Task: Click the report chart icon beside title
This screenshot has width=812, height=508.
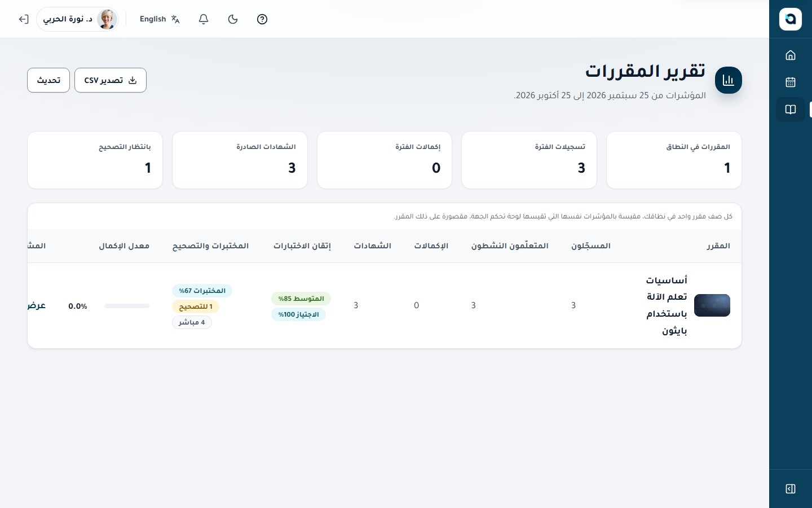Action: tap(728, 80)
